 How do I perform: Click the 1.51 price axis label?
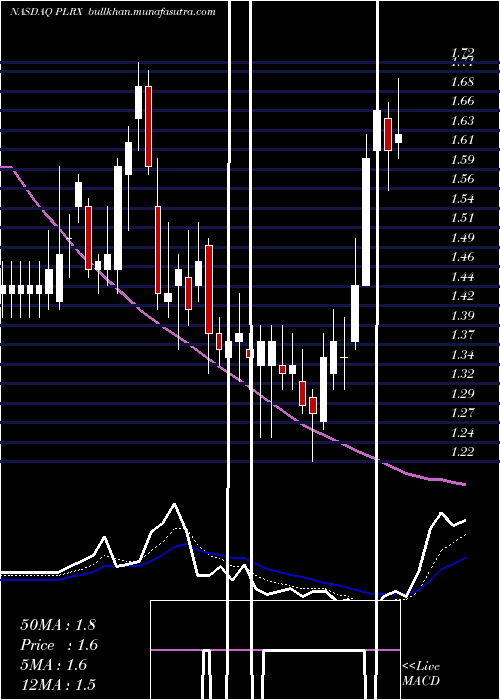462,218
